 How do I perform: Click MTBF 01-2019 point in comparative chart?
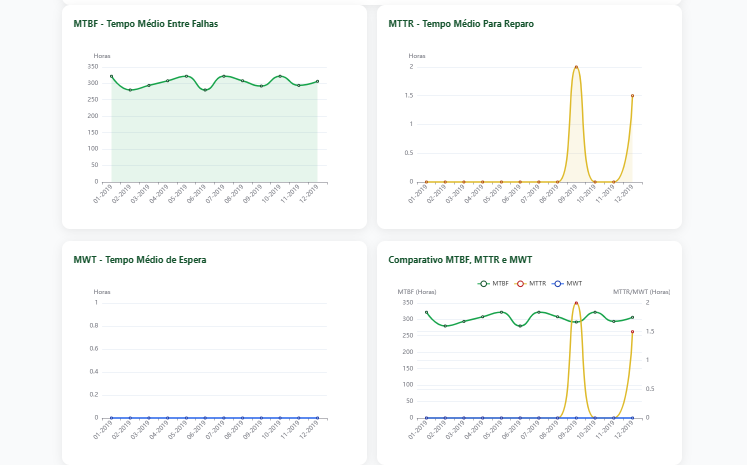(x=426, y=312)
